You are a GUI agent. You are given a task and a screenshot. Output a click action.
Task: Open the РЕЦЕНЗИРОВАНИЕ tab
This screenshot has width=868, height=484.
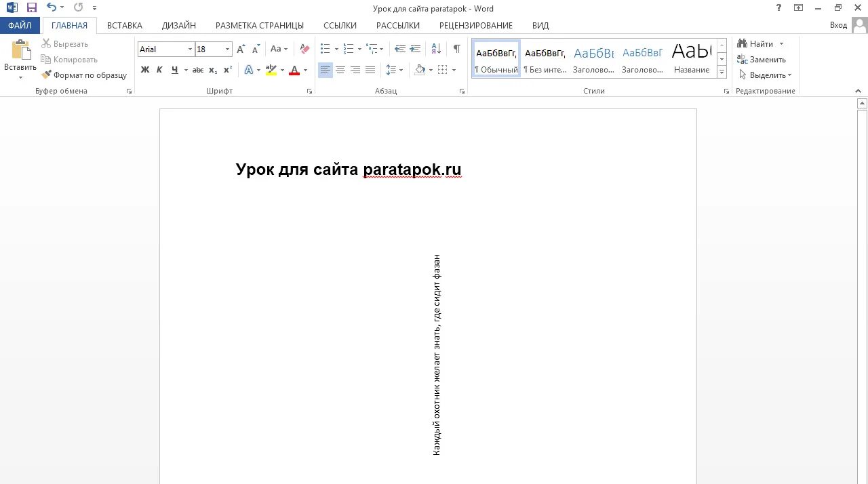coord(476,25)
